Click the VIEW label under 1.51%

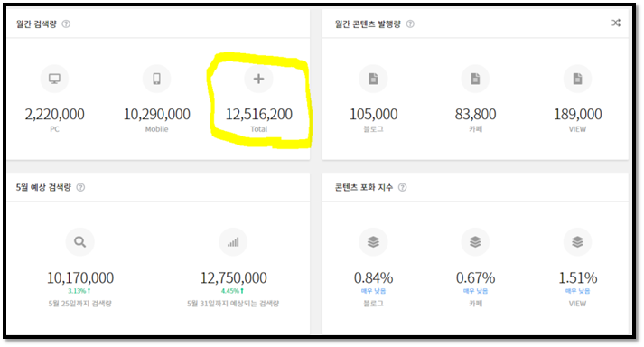pyautogui.click(x=577, y=304)
